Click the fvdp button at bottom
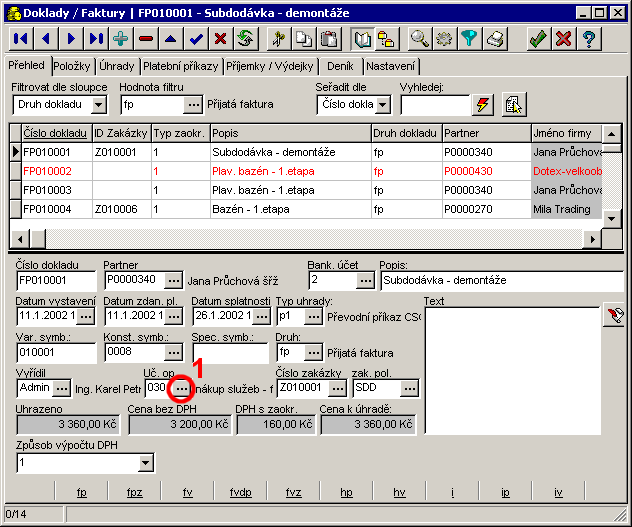Screen dimensions: 632x527 click(x=241, y=493)
